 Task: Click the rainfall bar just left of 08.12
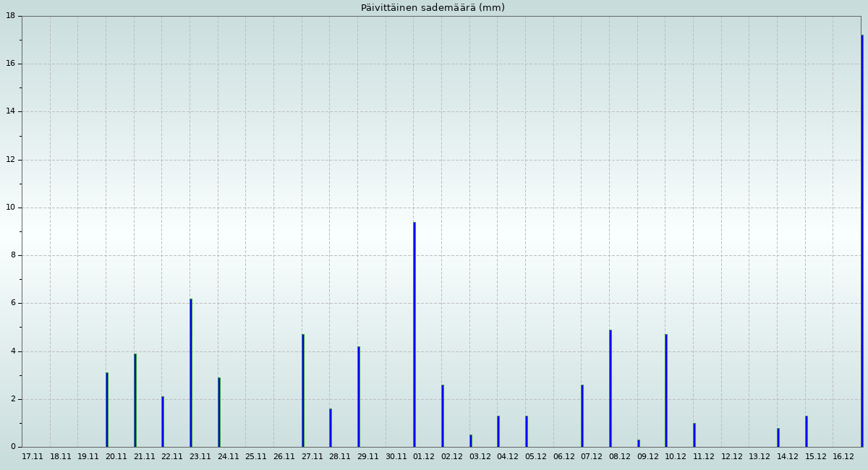(x=610, y=388)
